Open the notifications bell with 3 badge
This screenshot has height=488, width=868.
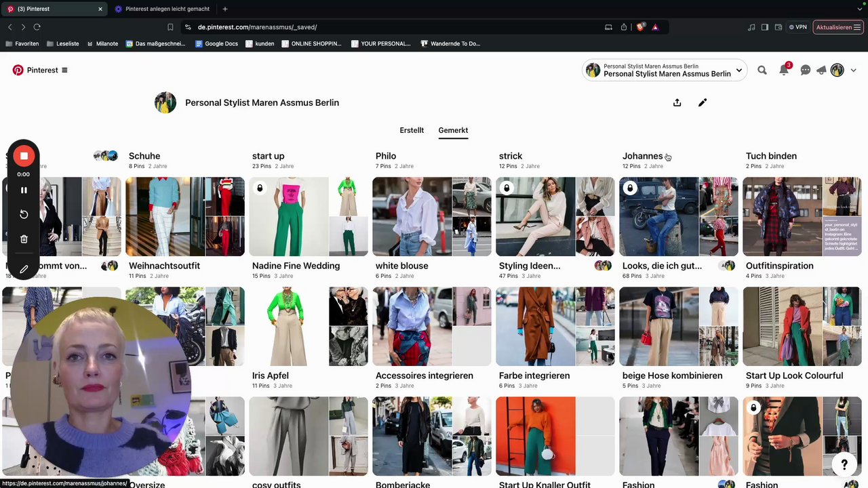pos(784,70)
